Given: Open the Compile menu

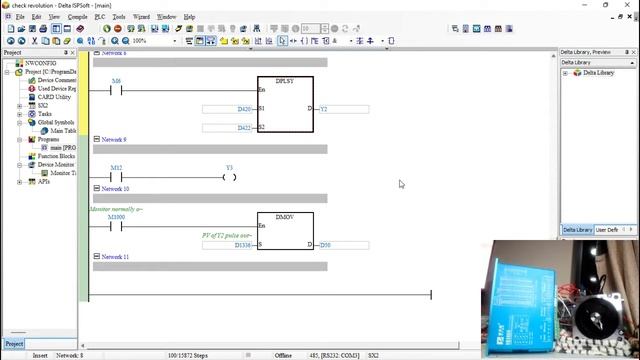Looking at the screenshot, I should (78, 17).
